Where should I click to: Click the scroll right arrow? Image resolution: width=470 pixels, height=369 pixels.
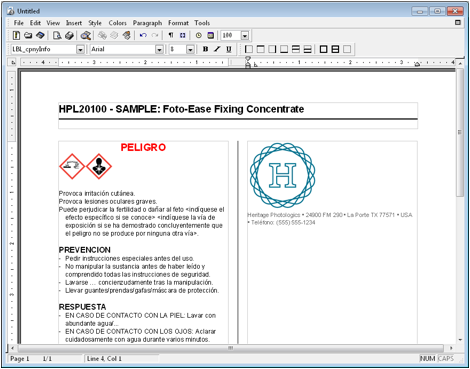point(451,348)
